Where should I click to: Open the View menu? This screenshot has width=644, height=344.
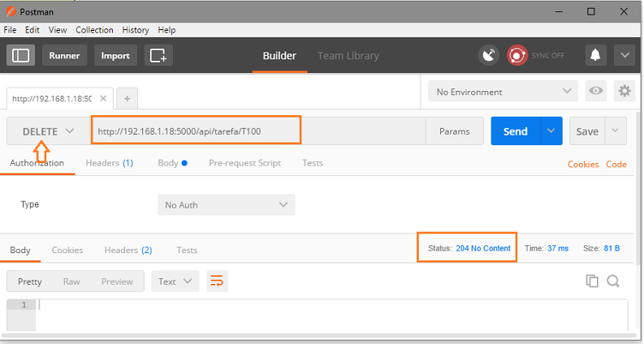58,30
